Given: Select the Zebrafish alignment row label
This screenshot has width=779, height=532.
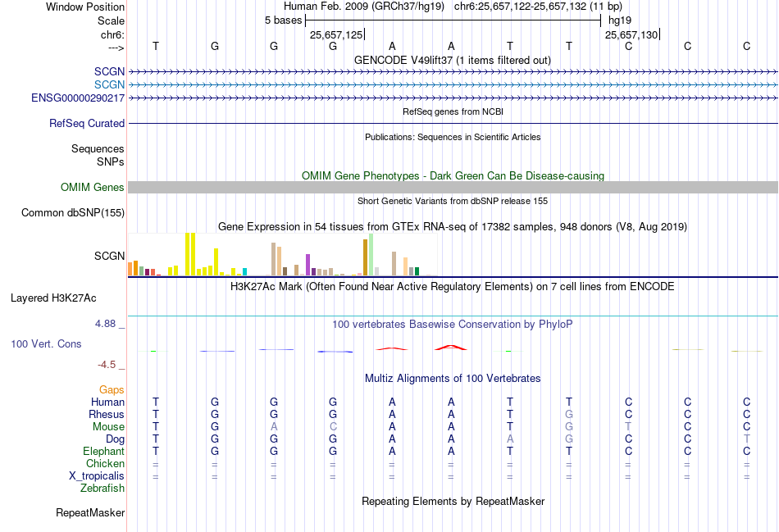Looking at the screenshot, I should 102,489.
